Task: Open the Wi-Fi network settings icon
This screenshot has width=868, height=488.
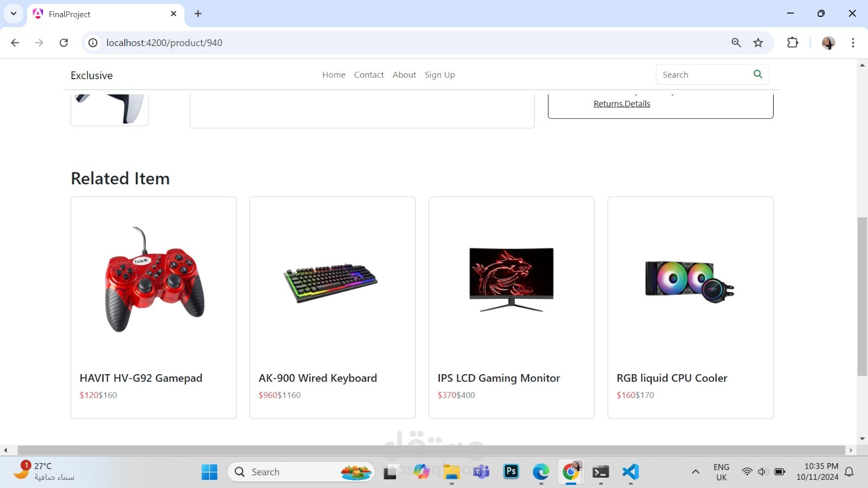Action: 747,472
